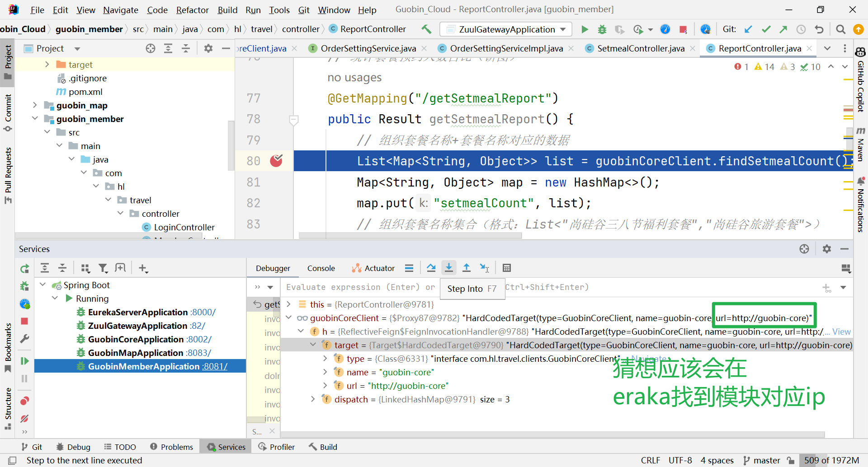Open the Refactor menu
Screen dimensions: 868x467
192,10
